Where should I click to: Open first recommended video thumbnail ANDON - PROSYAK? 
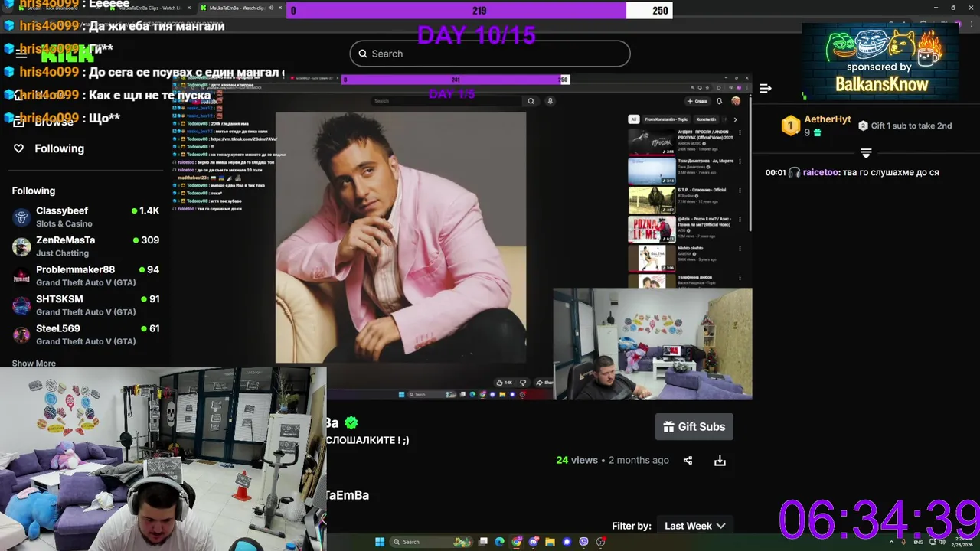pos(652,142)
